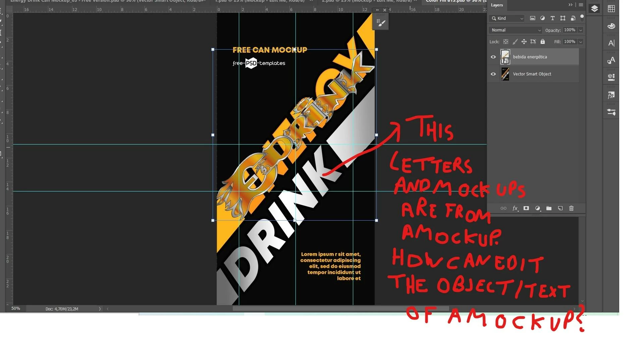Filter for adjustment layers icon
Screen dimensions: 644x348
coord(542,18)
